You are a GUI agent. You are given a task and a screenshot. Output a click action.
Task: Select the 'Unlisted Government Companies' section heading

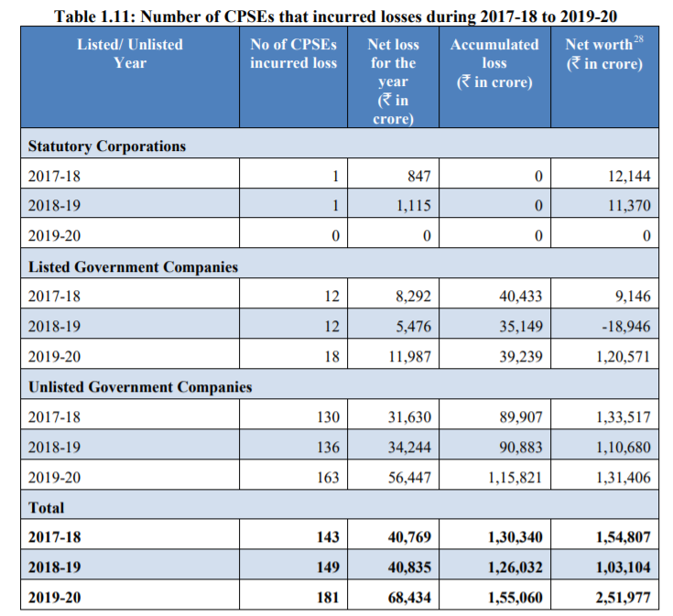(x=140, y=386)
